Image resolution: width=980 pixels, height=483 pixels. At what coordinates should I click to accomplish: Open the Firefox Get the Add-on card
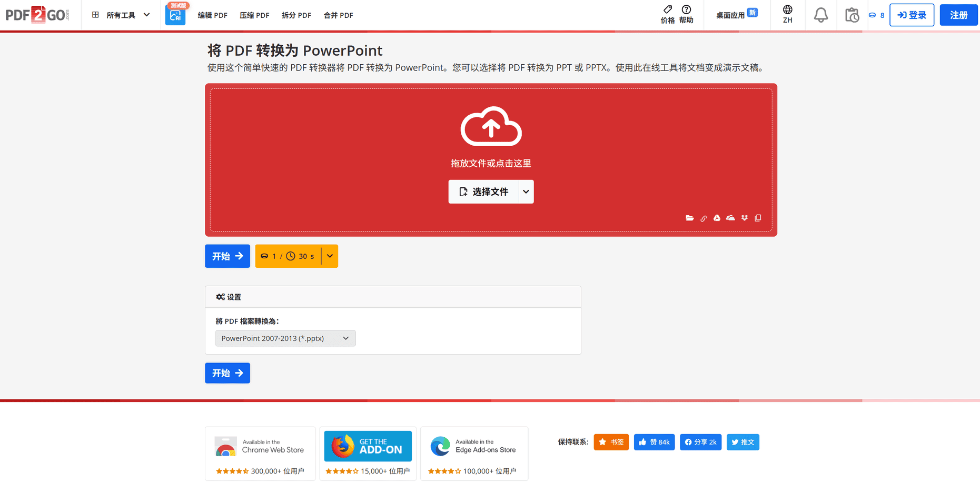(x=368, y=454)
